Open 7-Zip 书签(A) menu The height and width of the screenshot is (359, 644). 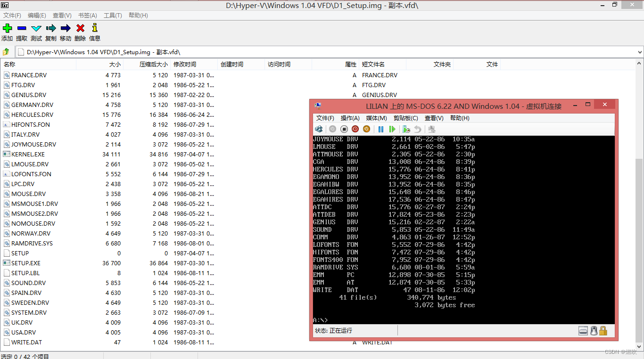(x=88, y=16)
